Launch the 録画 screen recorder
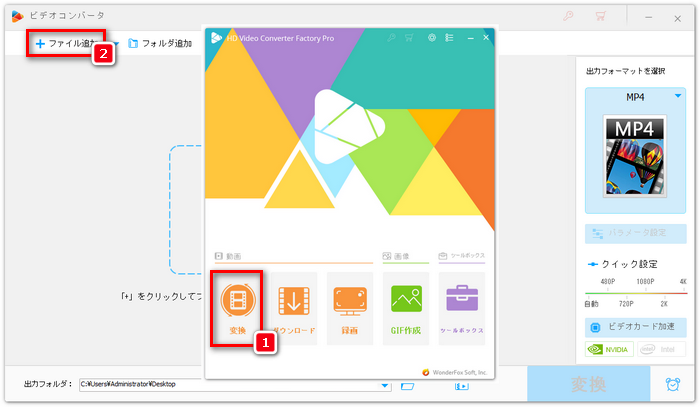 point(350,304)
